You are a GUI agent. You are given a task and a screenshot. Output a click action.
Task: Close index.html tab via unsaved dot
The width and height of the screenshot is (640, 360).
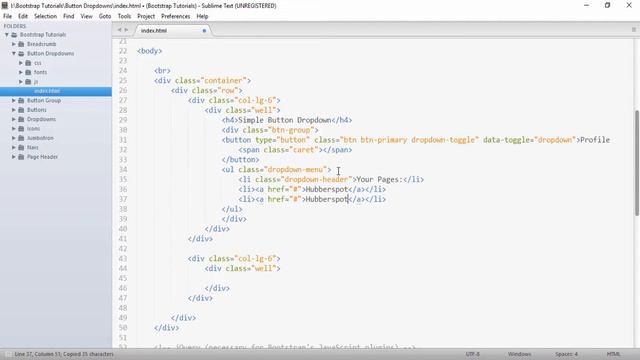204,31
